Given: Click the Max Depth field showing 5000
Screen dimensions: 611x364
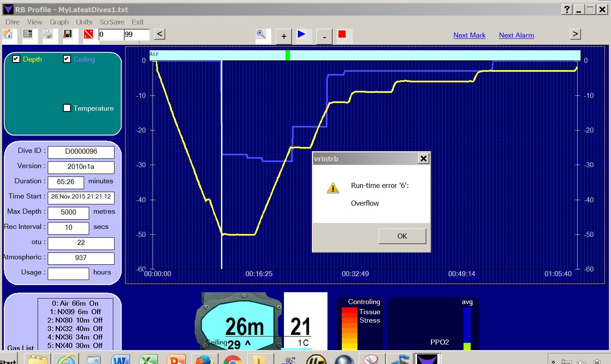Looking at the screenshot, I should pyautogui.click(x=68, y=212).
